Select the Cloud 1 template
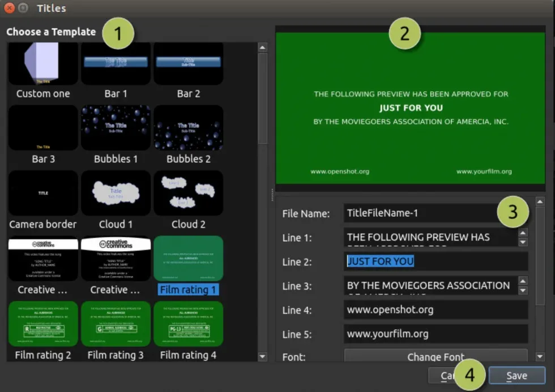The height and width of the screenshot is (392, 555). [x=116, y=193]
